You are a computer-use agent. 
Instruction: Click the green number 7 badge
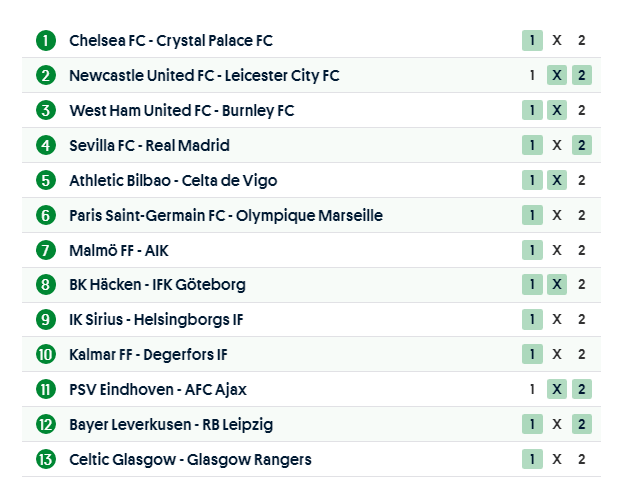coord(46,250)
